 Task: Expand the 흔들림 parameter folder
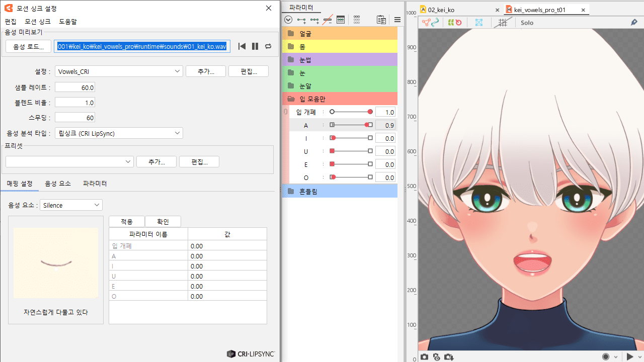[290, 192]
